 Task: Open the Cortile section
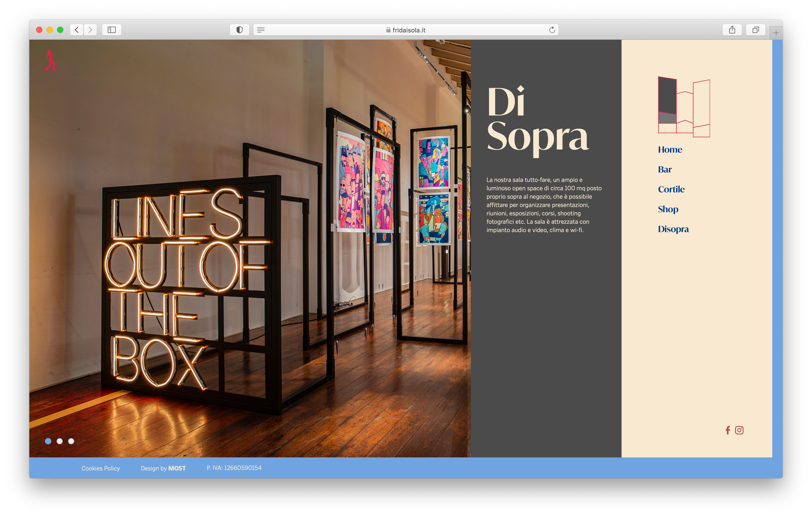671,189
